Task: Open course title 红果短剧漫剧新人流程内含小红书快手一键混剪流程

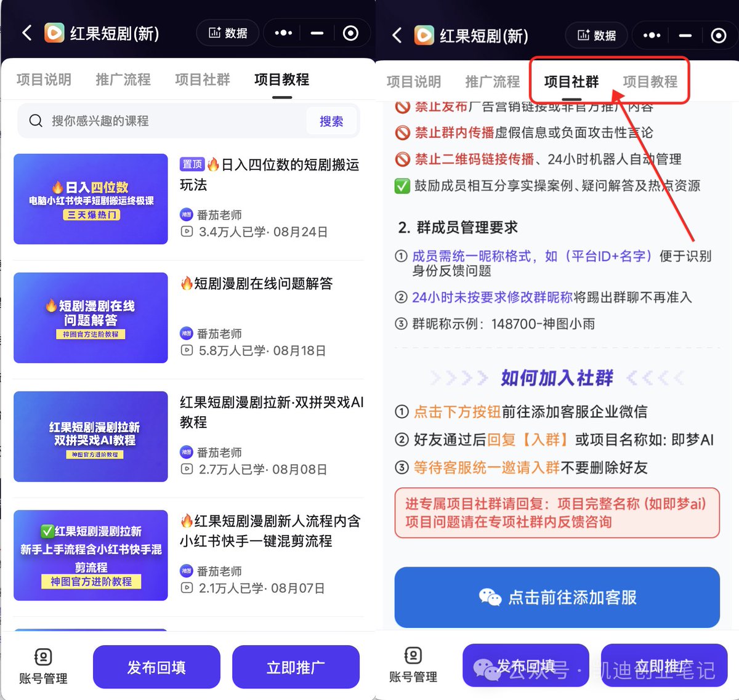Action: (x=271, y=531)
